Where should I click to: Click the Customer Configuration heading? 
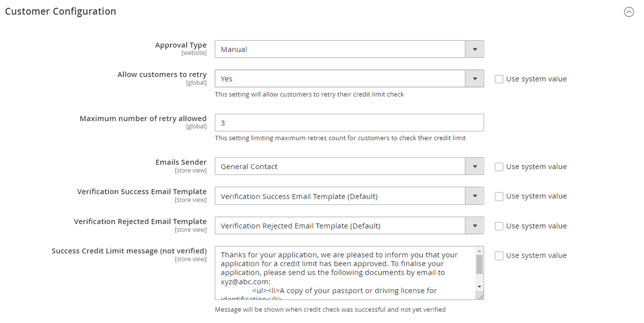click(x=61, y=11)
